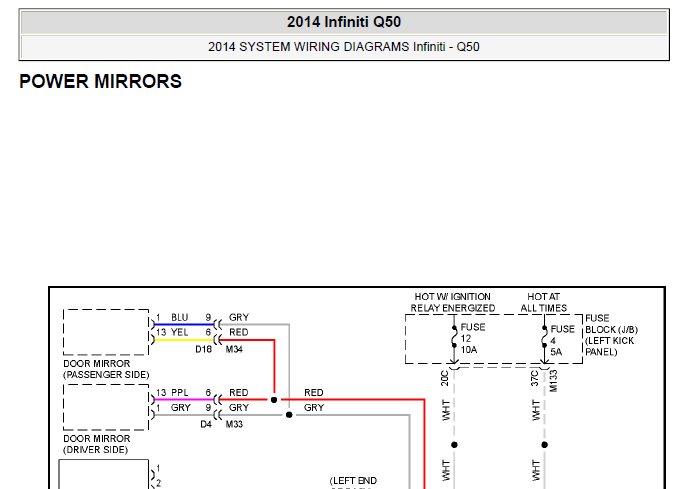Screen dimensions: 675x489
Task: Click the "2014 Infiniti Q50" header title
Action: pyautogui.click(x=344, y=22)
